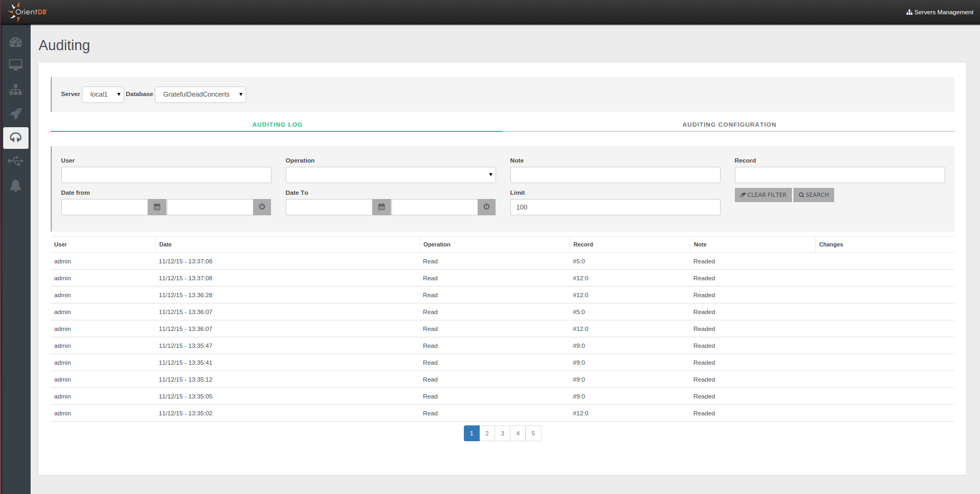Click the Auditing page heading
Screen dimensions: 980x494
[x=64, y=45]
